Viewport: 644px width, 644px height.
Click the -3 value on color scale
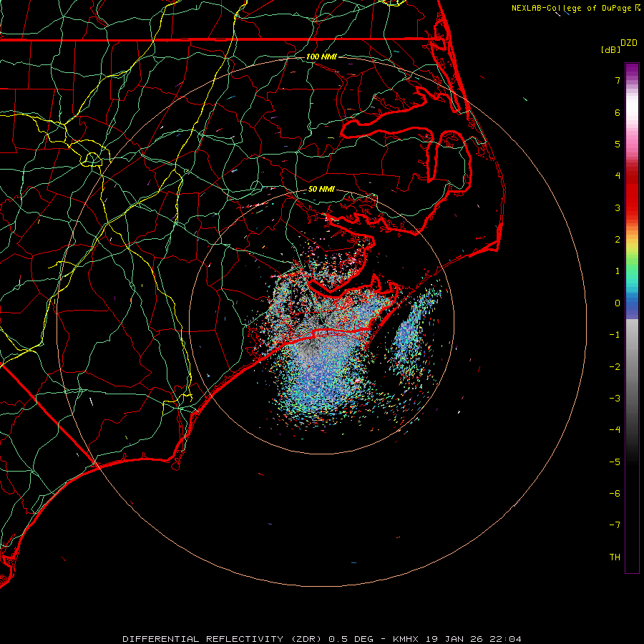click(615, 399)
